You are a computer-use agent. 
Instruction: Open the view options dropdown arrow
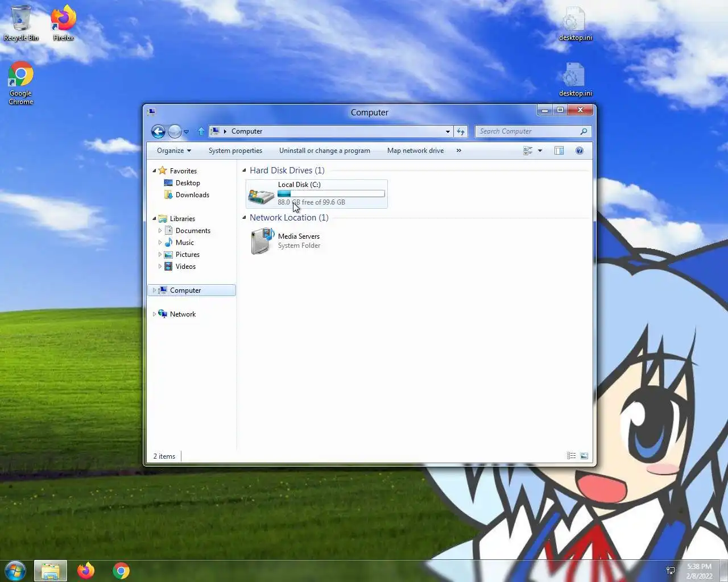tap(540, 151)
